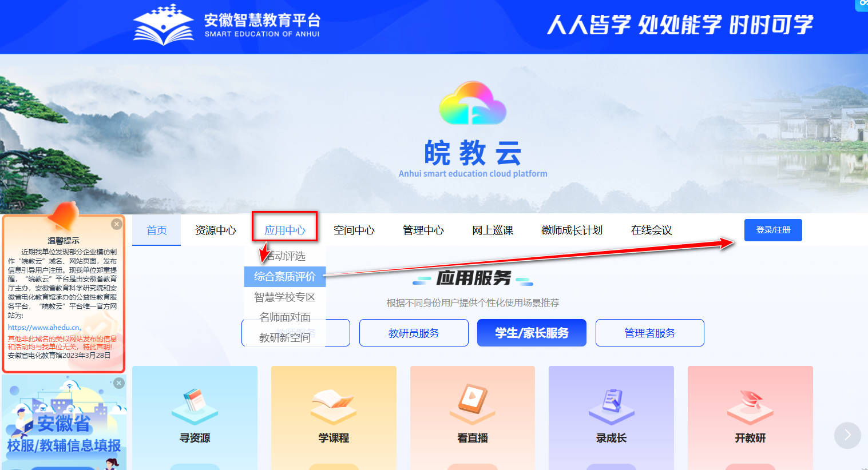Expand the 应用中心 menu

(x=285, y=230)
